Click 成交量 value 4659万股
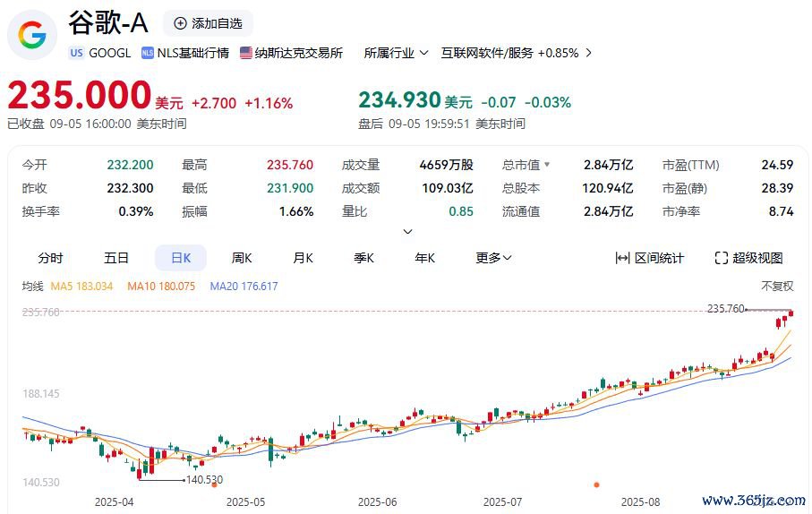812x514 pixels. click(446, 165)
